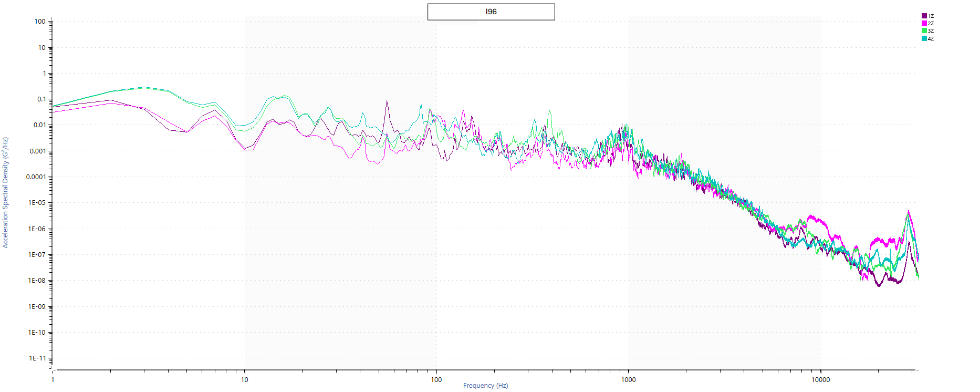Click the magenta 2Z legend color swatch
Image resolution: width=980 pixels, height=392 pixels.
pyautogui.click(x=924, y=24)
